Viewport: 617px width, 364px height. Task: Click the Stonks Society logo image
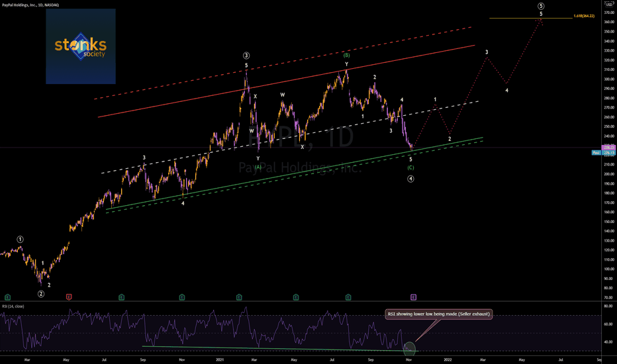81,46
